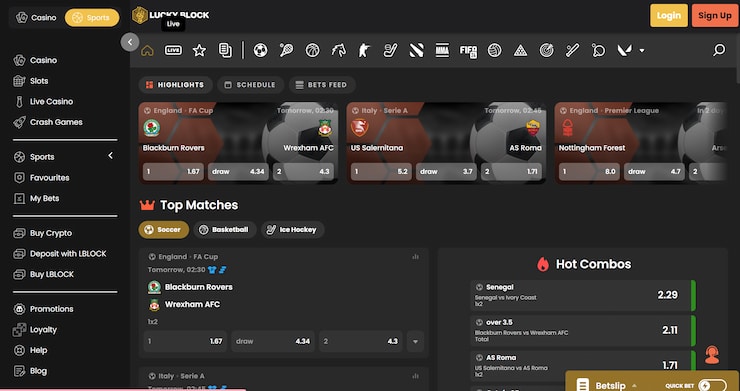The height and width of the screenshot is (391, 740).
Task: Select the Valorant esports icon
Action: [624, 50]
